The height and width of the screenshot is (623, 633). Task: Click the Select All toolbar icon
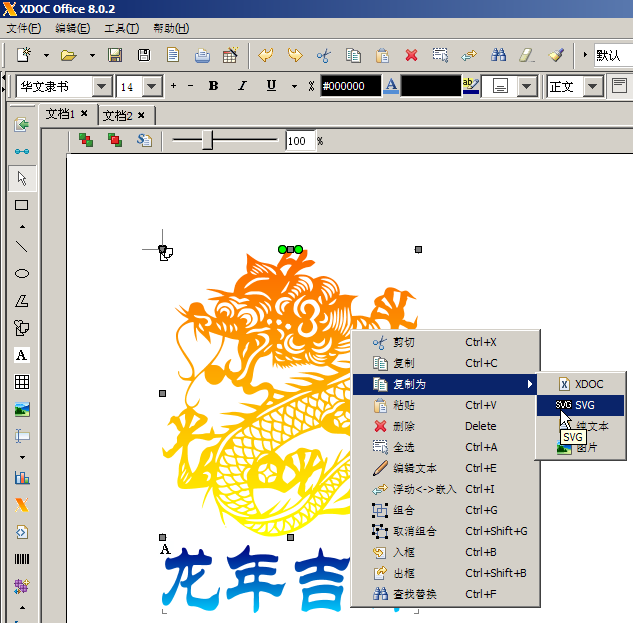coord(440,55)
